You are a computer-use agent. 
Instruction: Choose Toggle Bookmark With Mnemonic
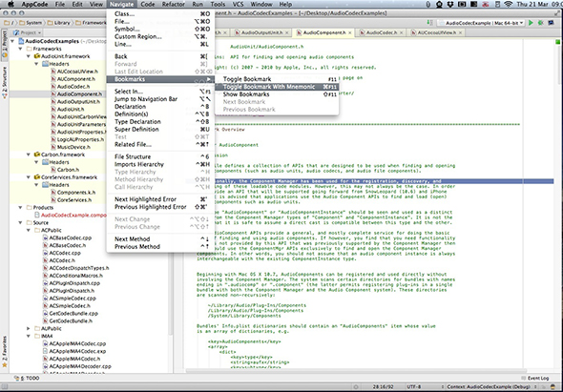point(277,87)
